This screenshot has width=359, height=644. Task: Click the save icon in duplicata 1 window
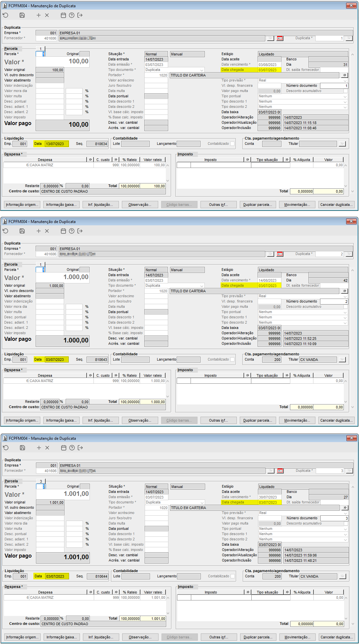22,15
